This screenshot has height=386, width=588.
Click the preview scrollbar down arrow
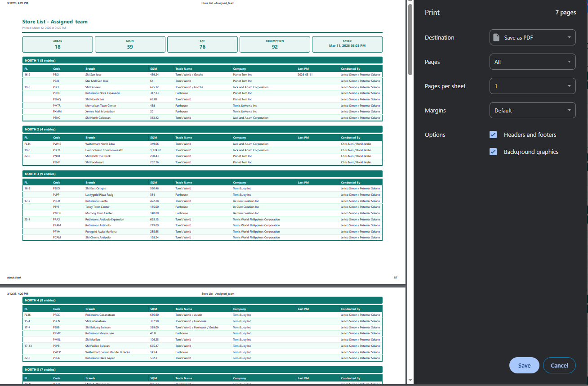(410, 380)
